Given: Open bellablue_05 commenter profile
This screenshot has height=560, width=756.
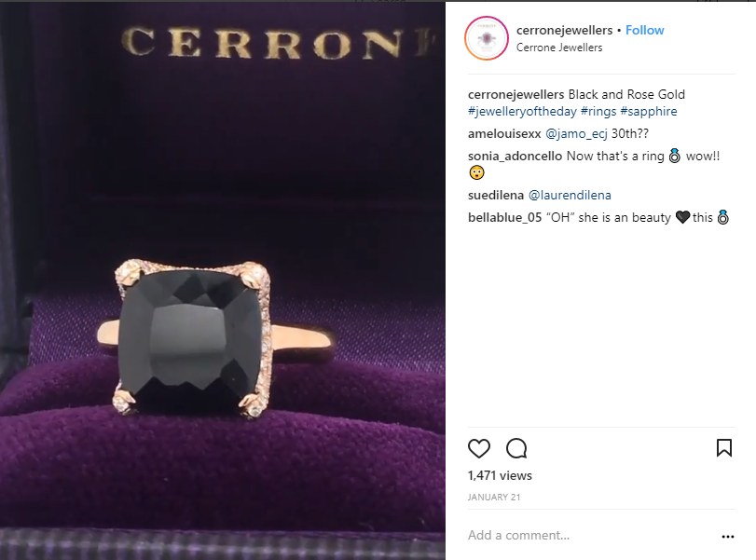Looking at the screenshot, I should click(x=505, y=218).
